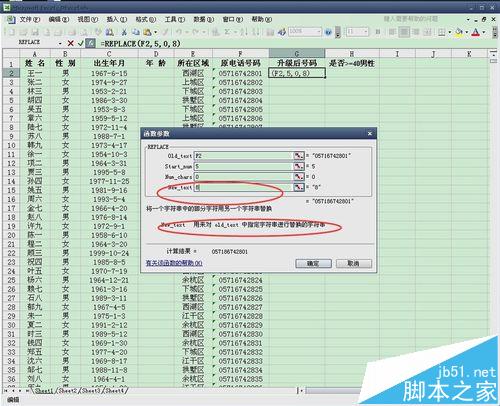500x406 pixels.
Task: Click range selector icon for Start_num field
Action: click(299, 166)
